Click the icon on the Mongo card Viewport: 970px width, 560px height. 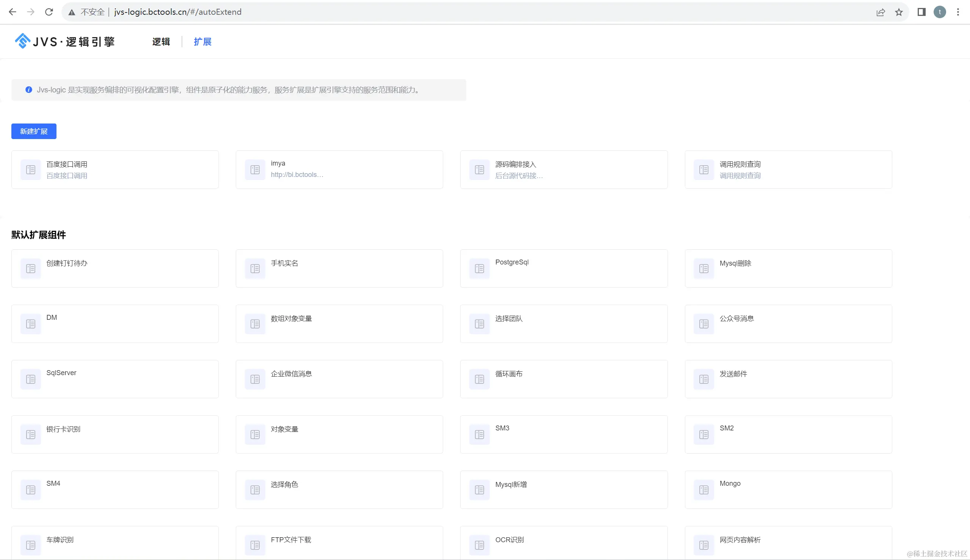(x=704, y=490)
